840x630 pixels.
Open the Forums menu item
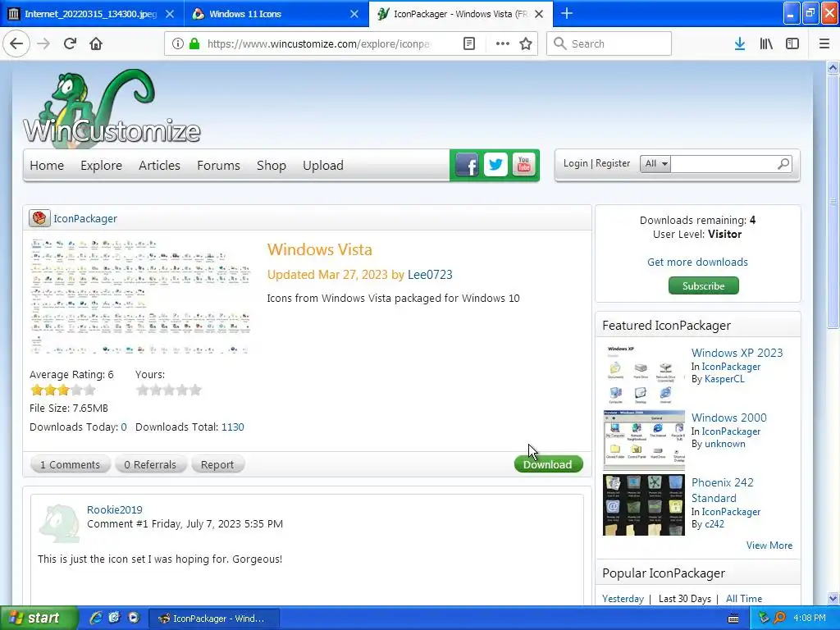click(218, 166)
